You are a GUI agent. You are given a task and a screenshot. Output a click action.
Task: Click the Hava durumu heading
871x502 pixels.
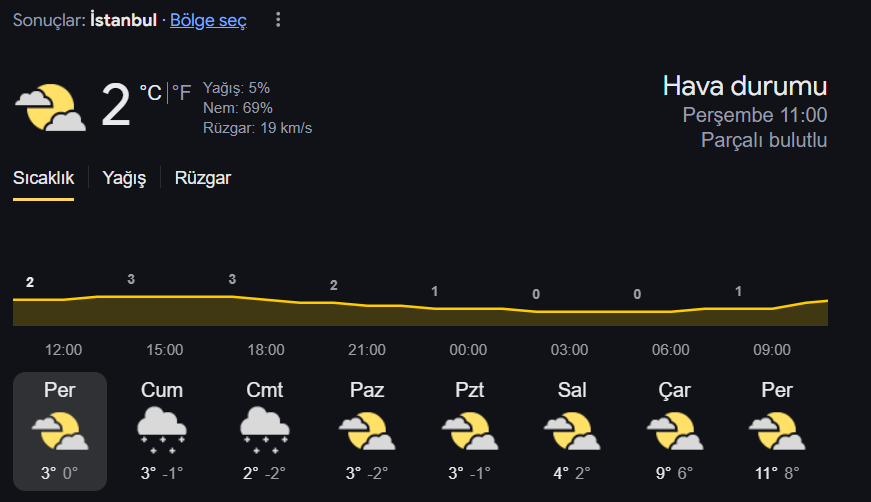(x=745, y=87)
